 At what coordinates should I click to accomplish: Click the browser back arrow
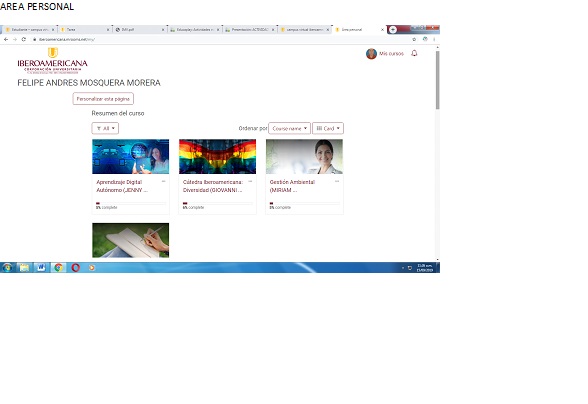(x=6, y=39)
